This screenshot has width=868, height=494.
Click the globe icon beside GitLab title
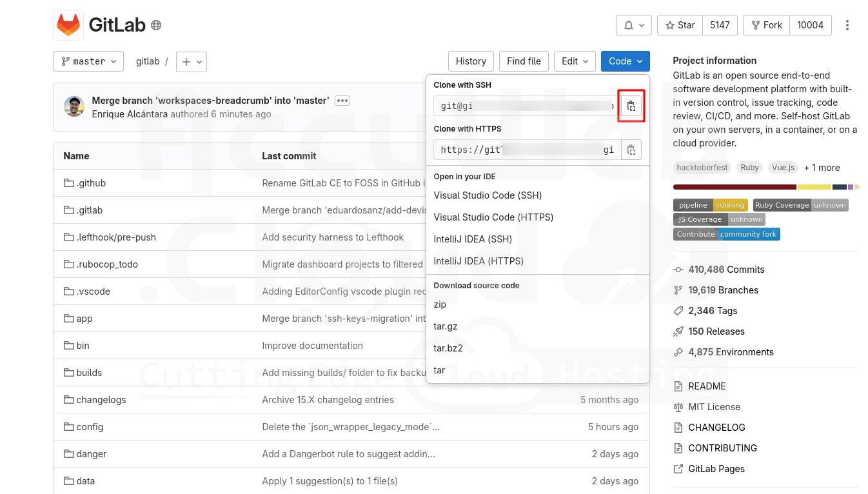(x=154, y=25)
